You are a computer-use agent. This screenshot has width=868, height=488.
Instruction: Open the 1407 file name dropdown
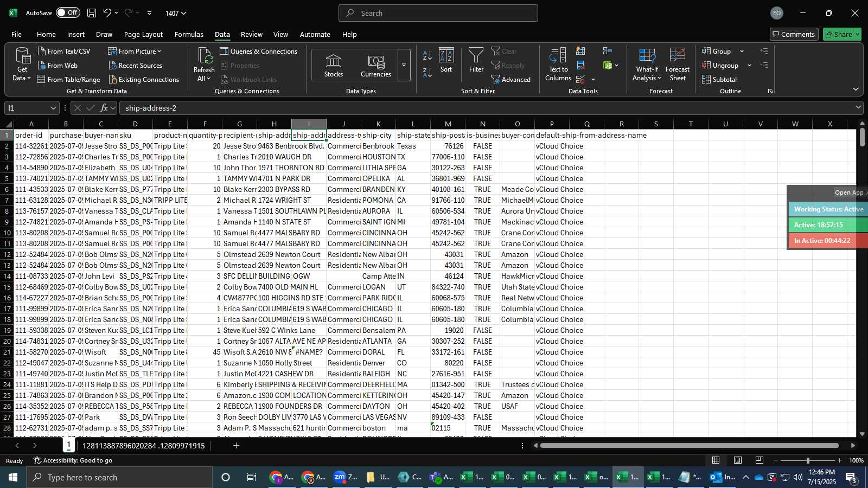pyautogui.click(x=176, y=13)
